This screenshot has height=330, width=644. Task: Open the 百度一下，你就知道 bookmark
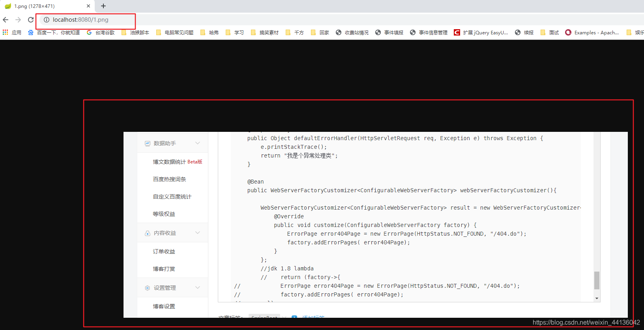pyautogui.click(x=54, y=32)
